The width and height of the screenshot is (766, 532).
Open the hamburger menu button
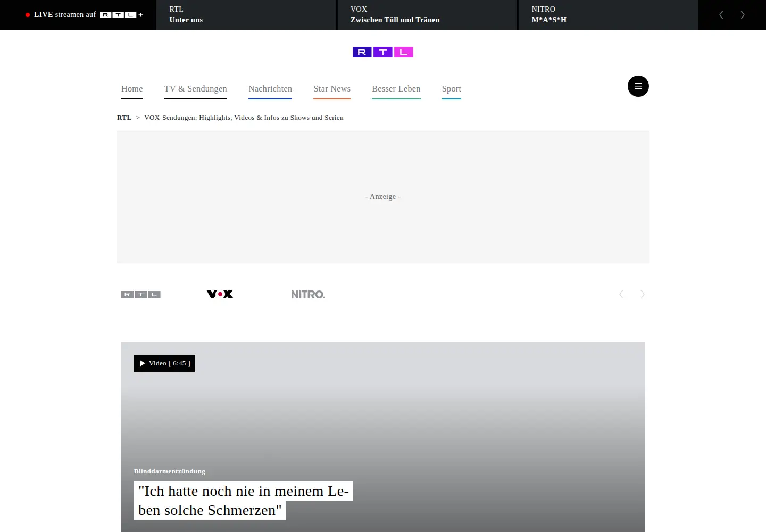[638, 86]
